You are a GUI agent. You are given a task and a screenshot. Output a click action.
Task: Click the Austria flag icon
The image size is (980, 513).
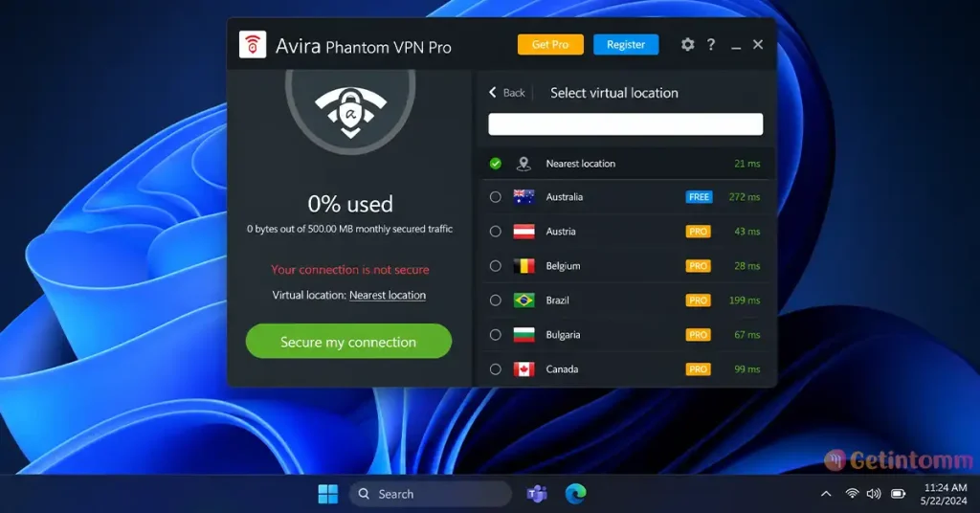point(523,232)
